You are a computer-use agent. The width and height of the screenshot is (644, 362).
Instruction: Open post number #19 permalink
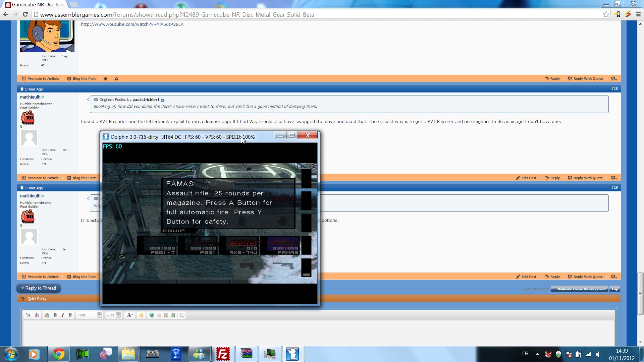[614, 187]
